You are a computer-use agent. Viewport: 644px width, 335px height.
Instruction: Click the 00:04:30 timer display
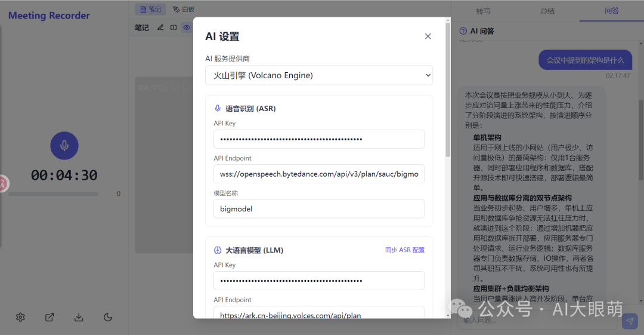[64, 176]
